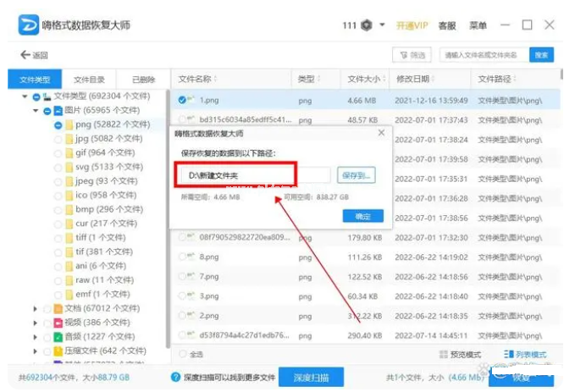Close the save path dialog

[x=381, y=133]
